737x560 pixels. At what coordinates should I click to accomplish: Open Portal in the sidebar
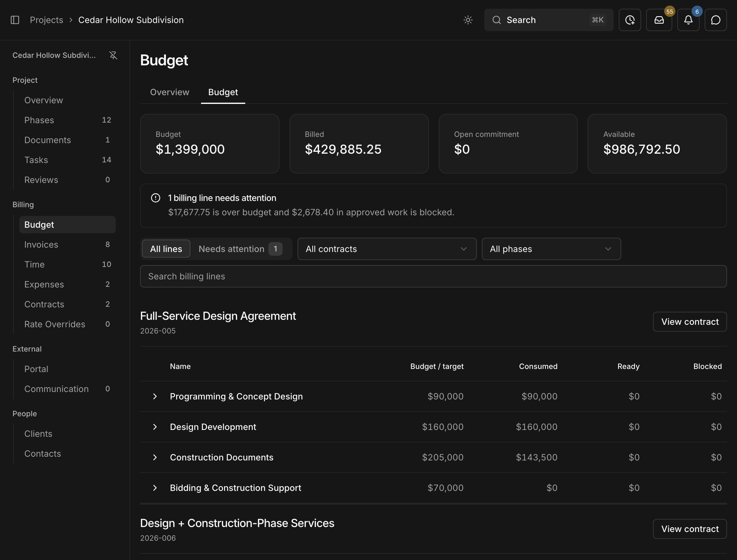pyautogui.click(x=67, y=369)
